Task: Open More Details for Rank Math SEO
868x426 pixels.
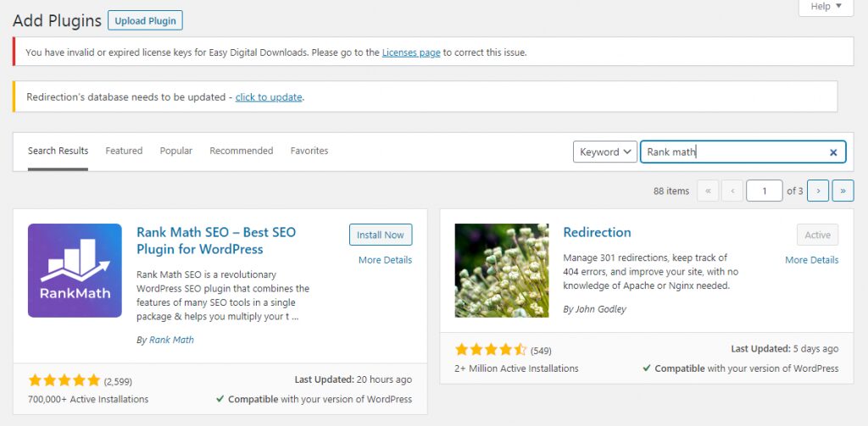Action: [386, 260]
